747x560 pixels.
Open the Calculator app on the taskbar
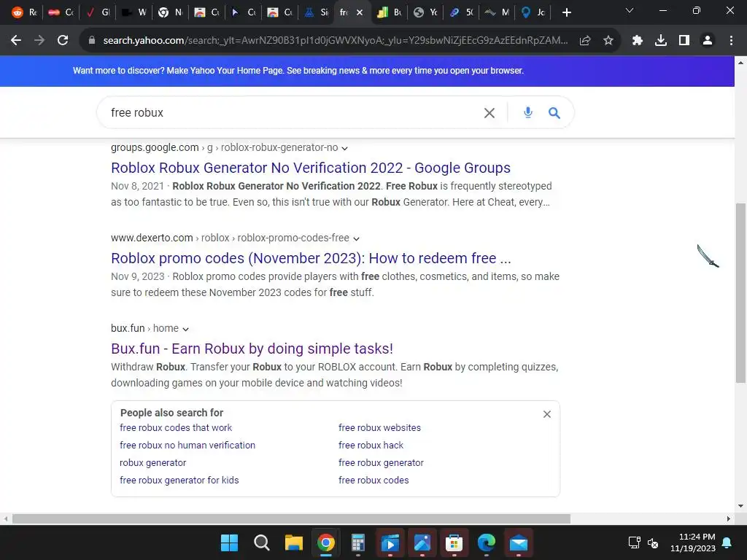(357, 542)
